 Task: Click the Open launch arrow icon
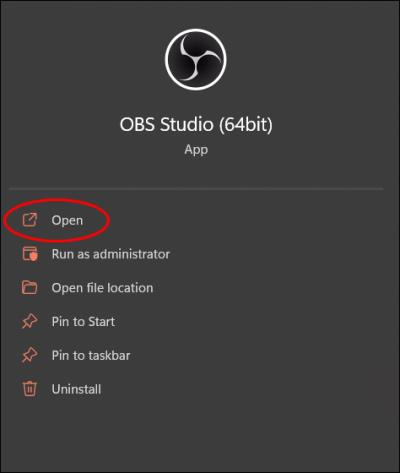30,220
